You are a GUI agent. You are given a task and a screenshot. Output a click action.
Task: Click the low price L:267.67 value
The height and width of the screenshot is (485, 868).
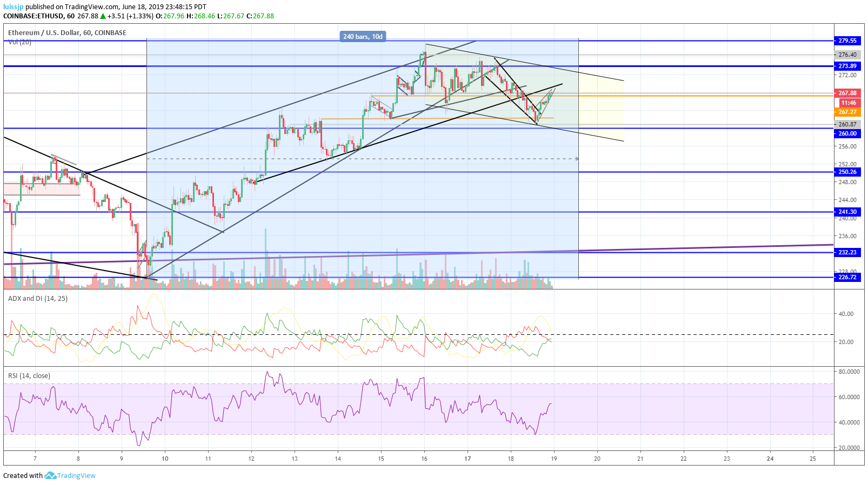[230, 16]
